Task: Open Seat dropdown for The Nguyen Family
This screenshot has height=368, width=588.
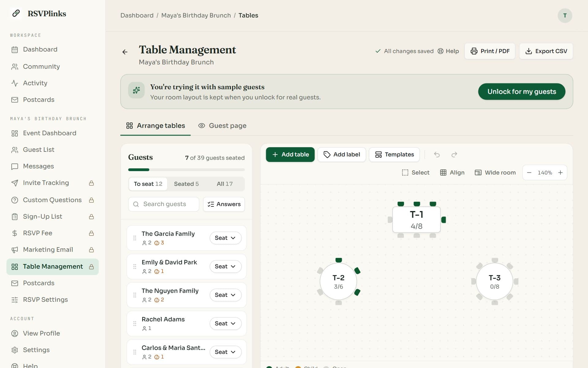Action: point(225,295)
